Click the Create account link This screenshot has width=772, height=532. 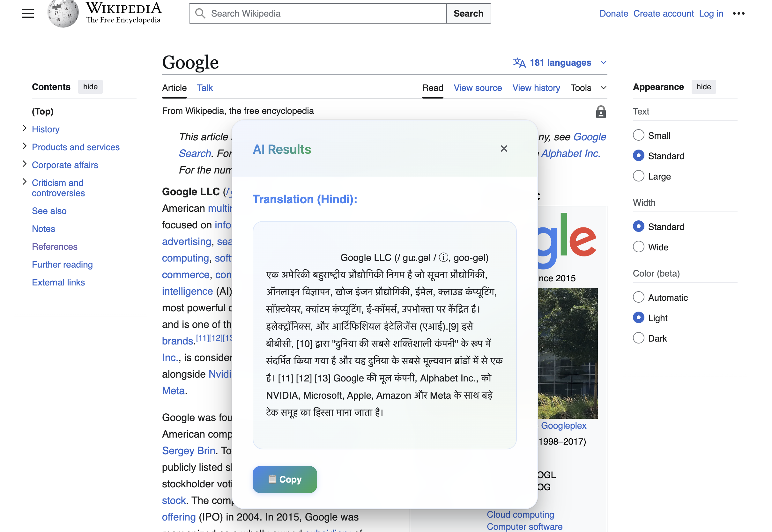click(663, 13)
